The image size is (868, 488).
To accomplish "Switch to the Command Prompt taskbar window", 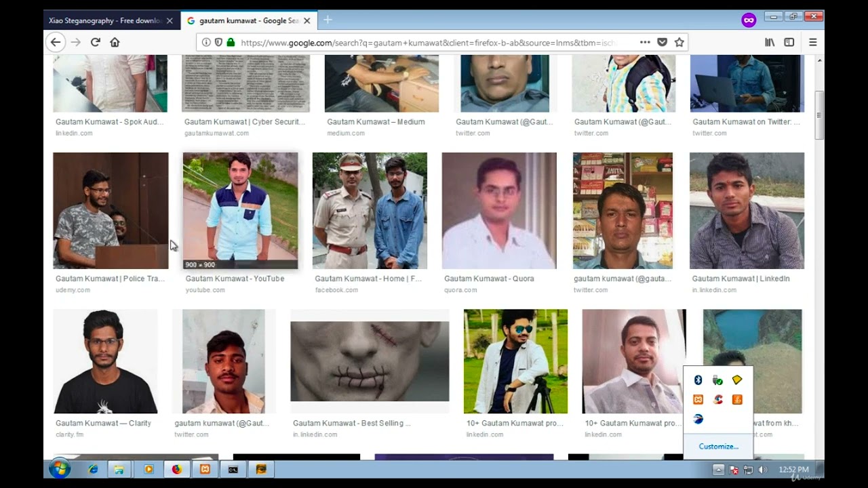I will [x=233, y=469].
